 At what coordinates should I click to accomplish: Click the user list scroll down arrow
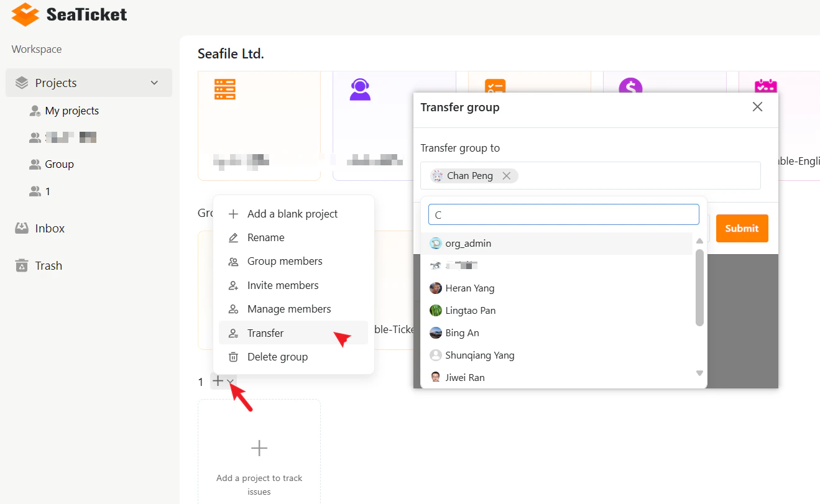tap(699, 373)
